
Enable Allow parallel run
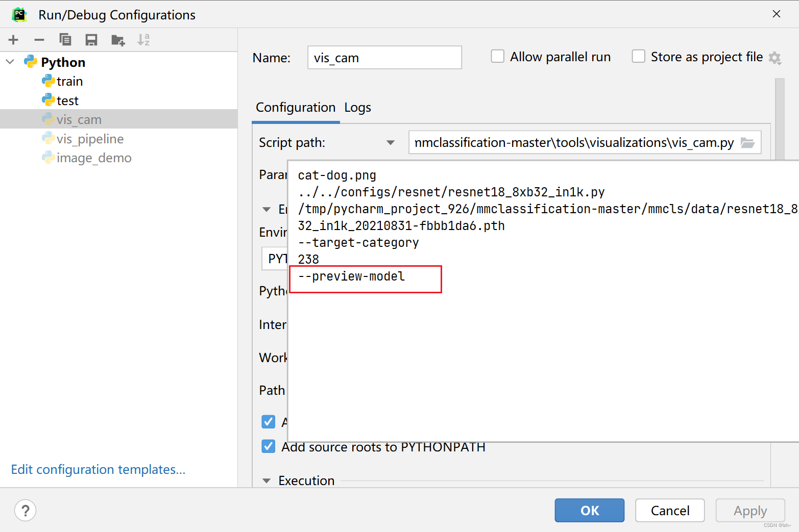pyautogui.click(x=497, y=57)
